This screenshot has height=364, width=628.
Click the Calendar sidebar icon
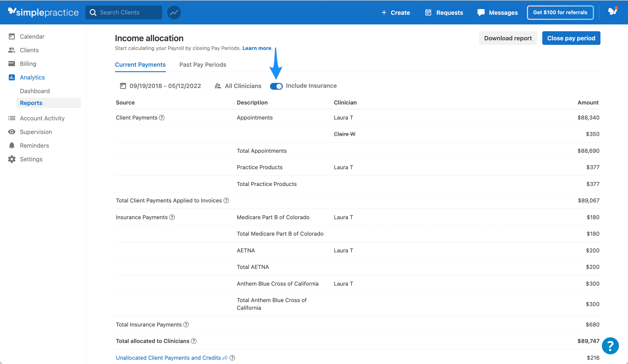click(x=12, y=36)
